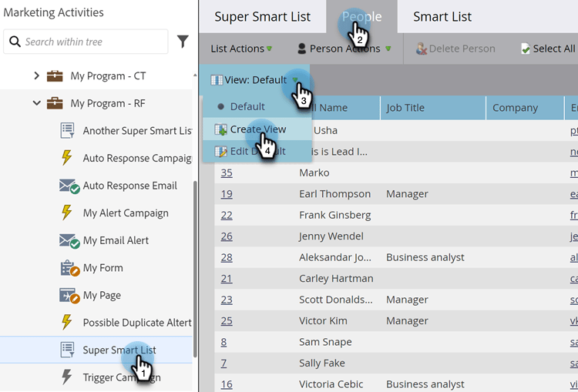Click the My Alert Campaign lightning icon
The height and width of the screenshot is (392, 578).
click(x=67, y=213)
